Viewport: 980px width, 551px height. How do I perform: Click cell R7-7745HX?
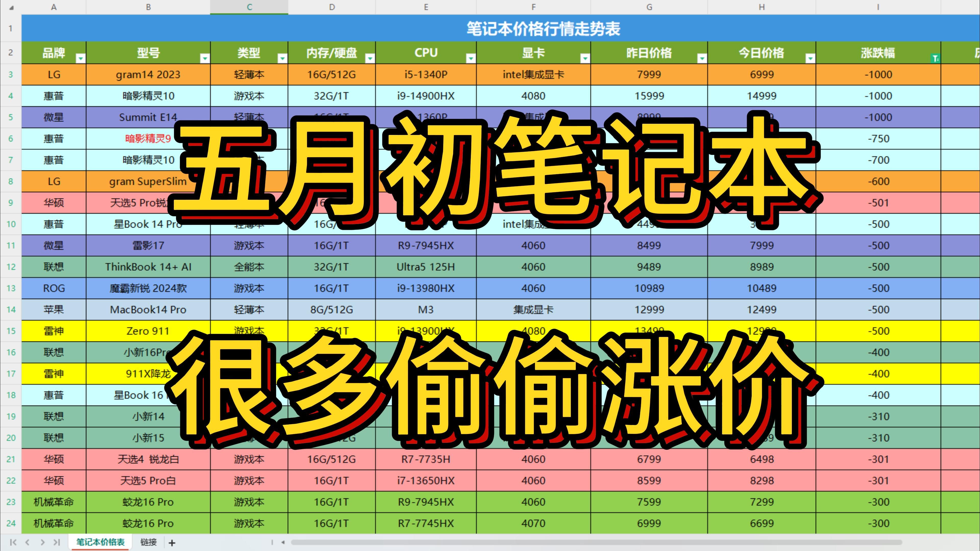(x=426, y=523)
